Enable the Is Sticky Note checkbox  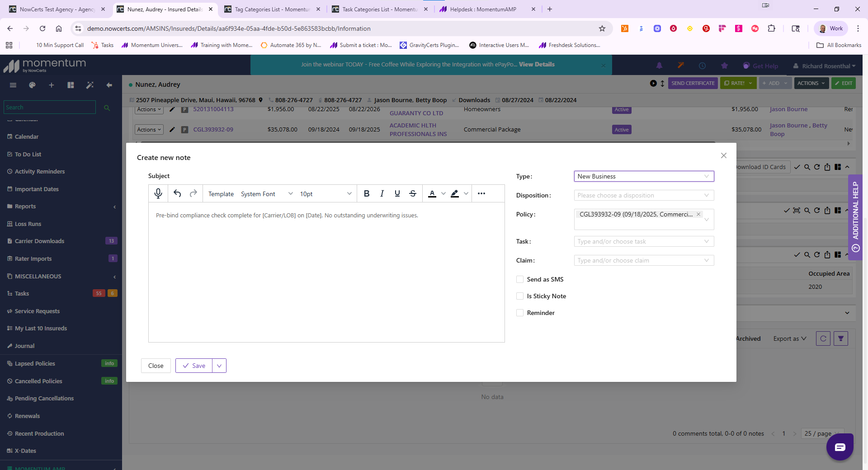click(520, 296)
